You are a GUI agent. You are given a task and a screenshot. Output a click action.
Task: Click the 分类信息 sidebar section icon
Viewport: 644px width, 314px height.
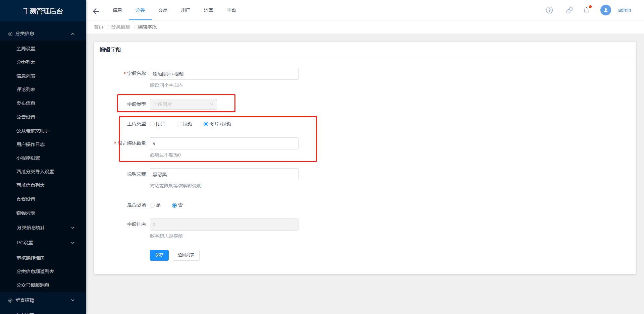tap(10, 34)
